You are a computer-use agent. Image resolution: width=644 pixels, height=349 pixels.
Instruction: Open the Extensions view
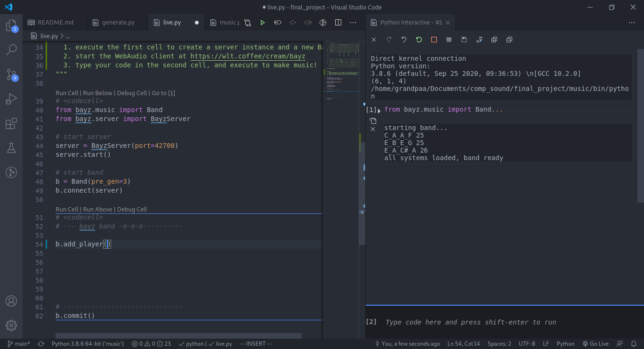pos(11,124)
